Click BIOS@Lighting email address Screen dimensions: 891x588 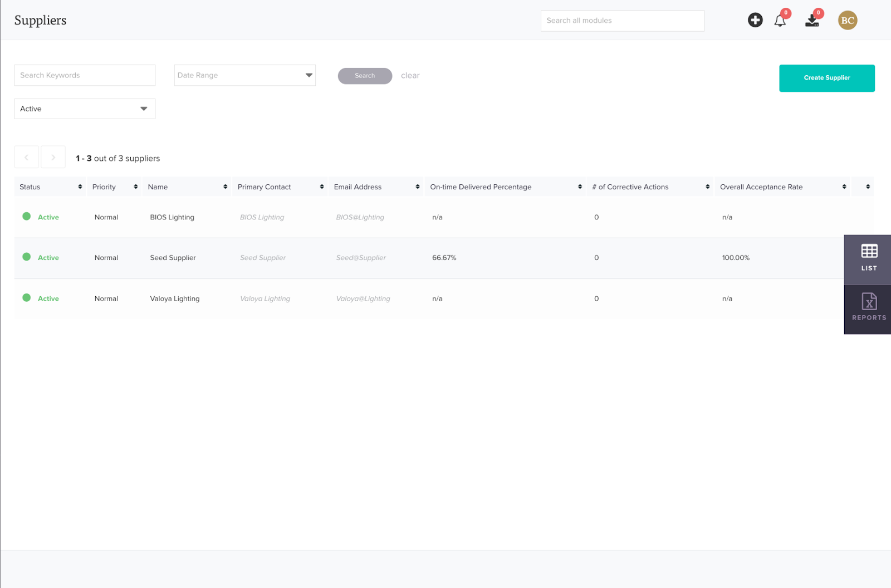[x=360, y=217]
